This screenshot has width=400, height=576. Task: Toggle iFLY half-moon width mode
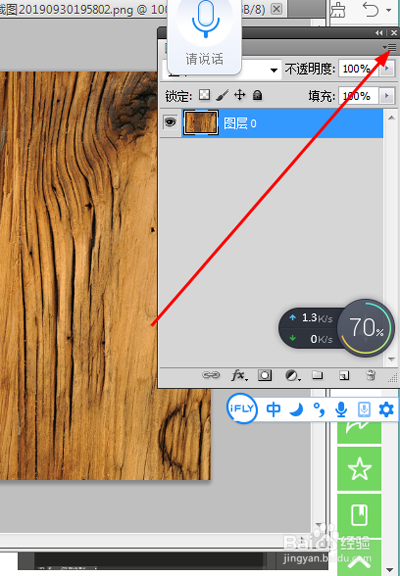click(x=296, y=409)
